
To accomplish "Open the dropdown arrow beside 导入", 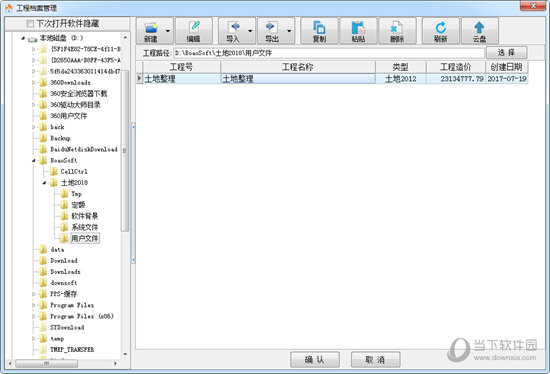I will [x=250, y=31].
